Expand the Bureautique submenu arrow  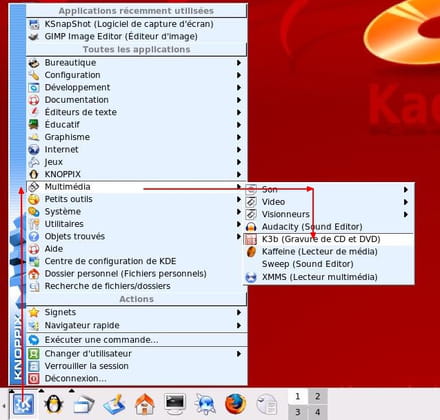tap(239, 63)
